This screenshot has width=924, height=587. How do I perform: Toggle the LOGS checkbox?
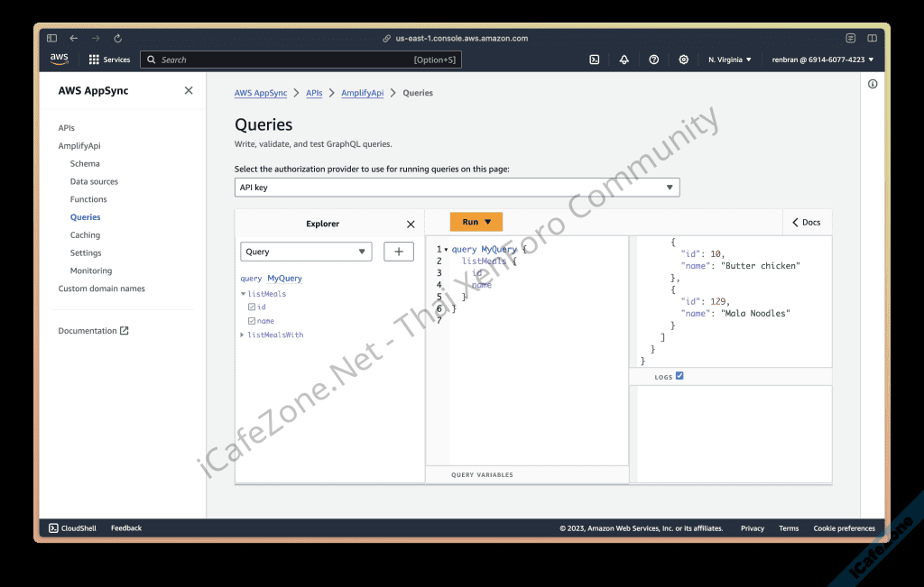pyautogui.click(x=679, y=376)
